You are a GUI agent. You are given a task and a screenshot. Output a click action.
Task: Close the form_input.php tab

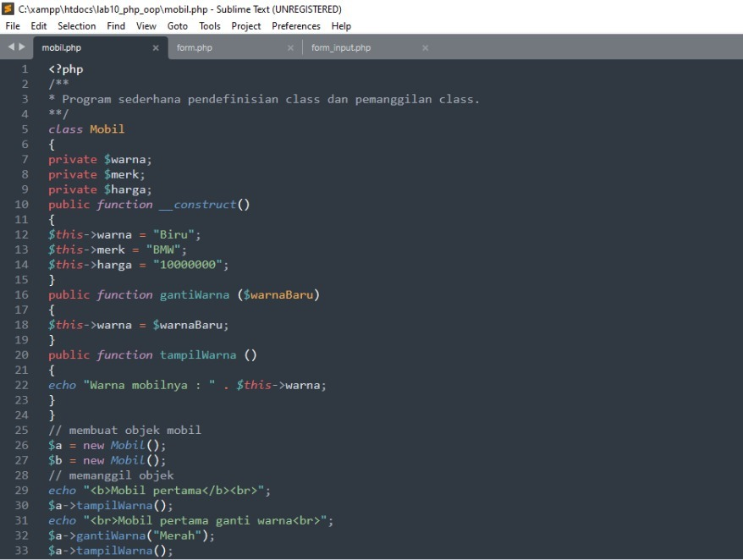pos(425,48)
